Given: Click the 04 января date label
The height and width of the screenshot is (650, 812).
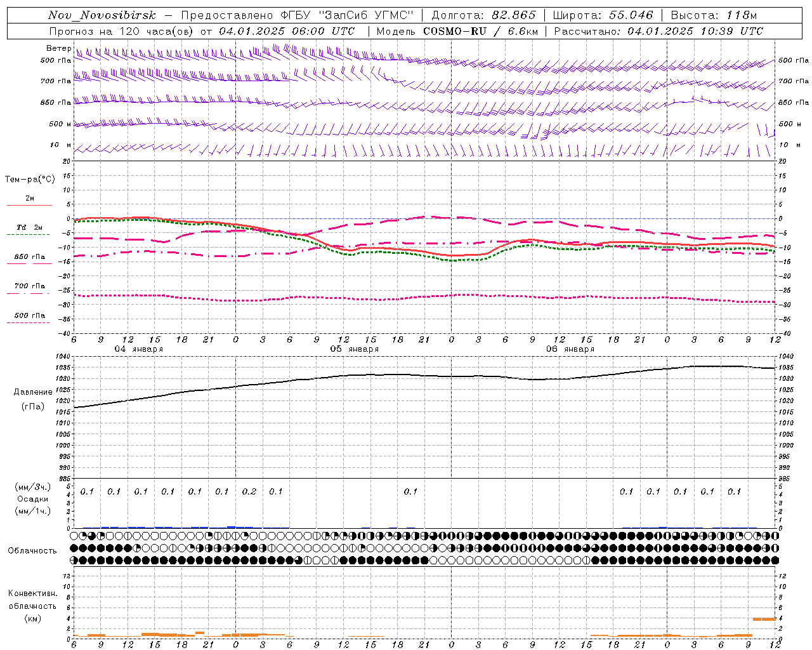Looking at the screenshot, I should click(138, 349).
